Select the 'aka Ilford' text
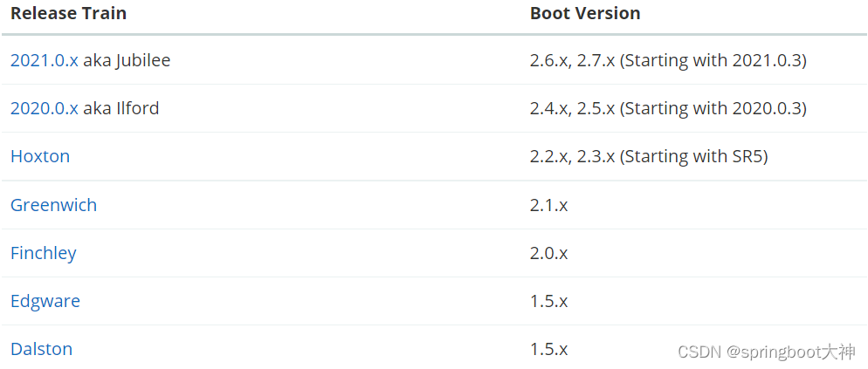The height and width of the screenshot is (369, 868). [x=121, y=108]
